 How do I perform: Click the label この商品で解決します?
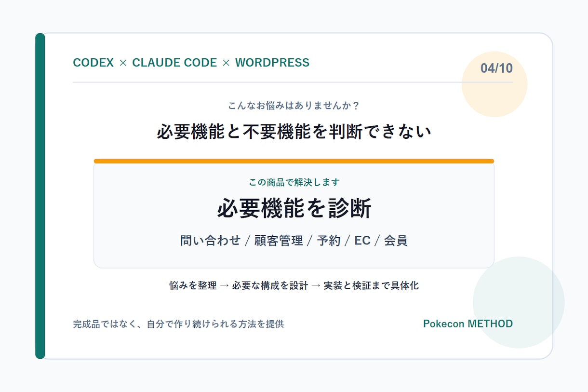(x=294, y=182)
